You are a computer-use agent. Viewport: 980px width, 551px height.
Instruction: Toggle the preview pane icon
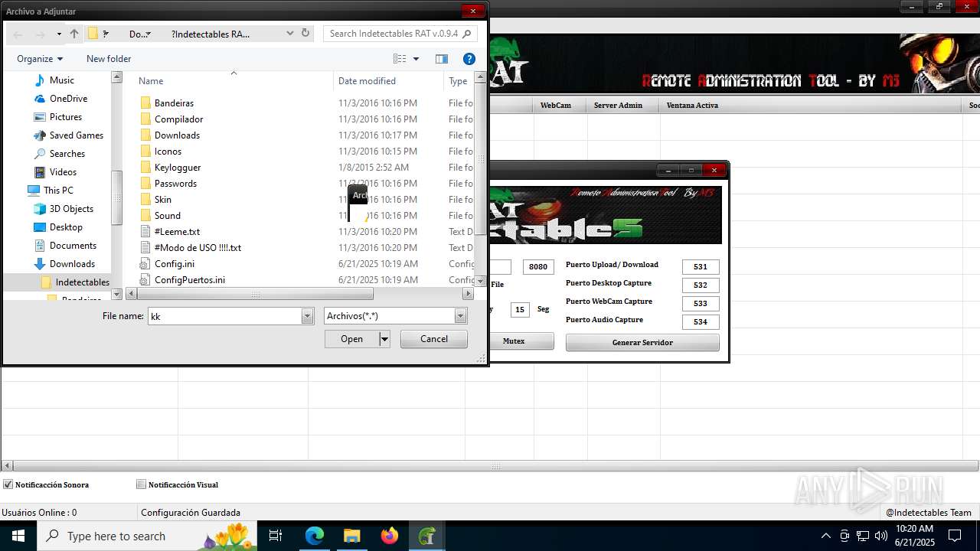pos(442,59)
